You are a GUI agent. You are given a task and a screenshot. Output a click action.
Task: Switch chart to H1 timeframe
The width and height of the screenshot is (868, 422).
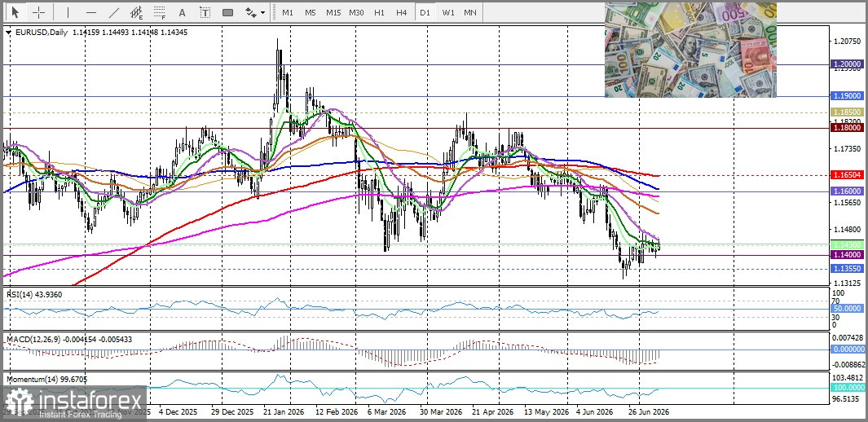point(379,12)
